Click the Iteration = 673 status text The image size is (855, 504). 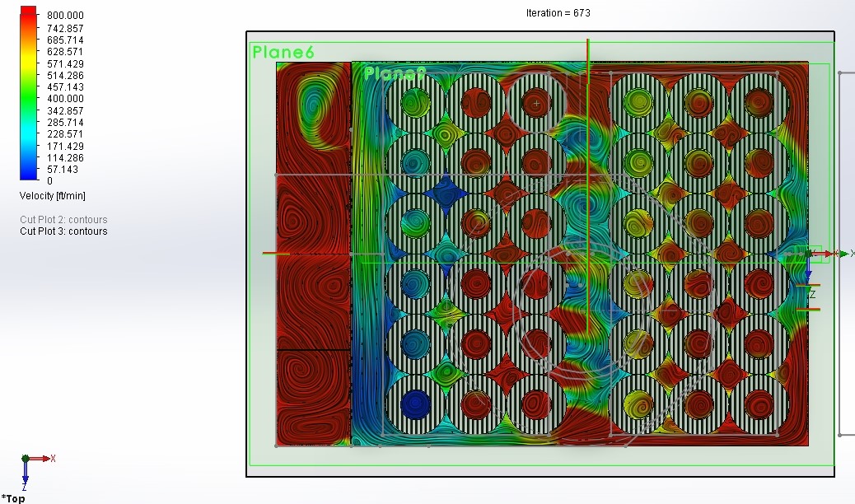[558, 12]
